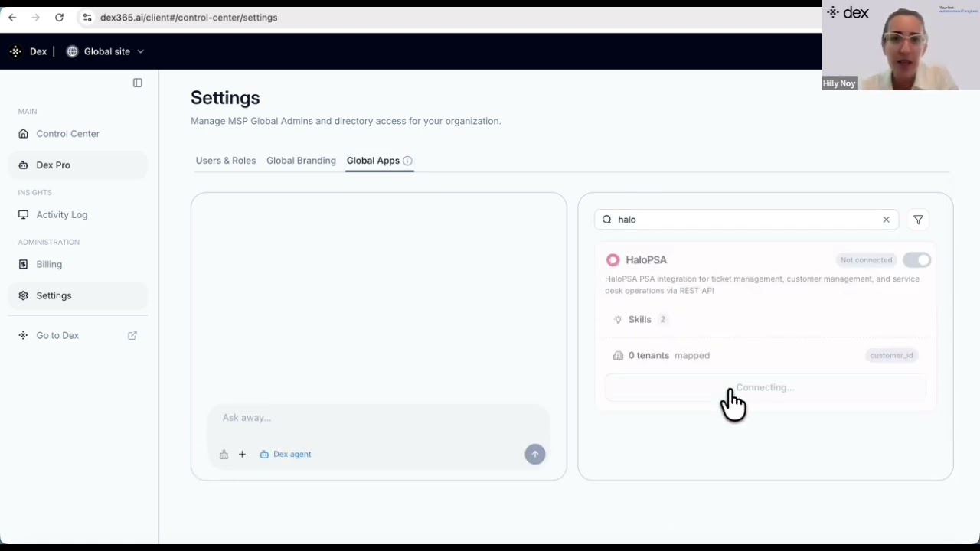Open Control Center in sidebar
The image size is (980, 551).
coord(78,133)
